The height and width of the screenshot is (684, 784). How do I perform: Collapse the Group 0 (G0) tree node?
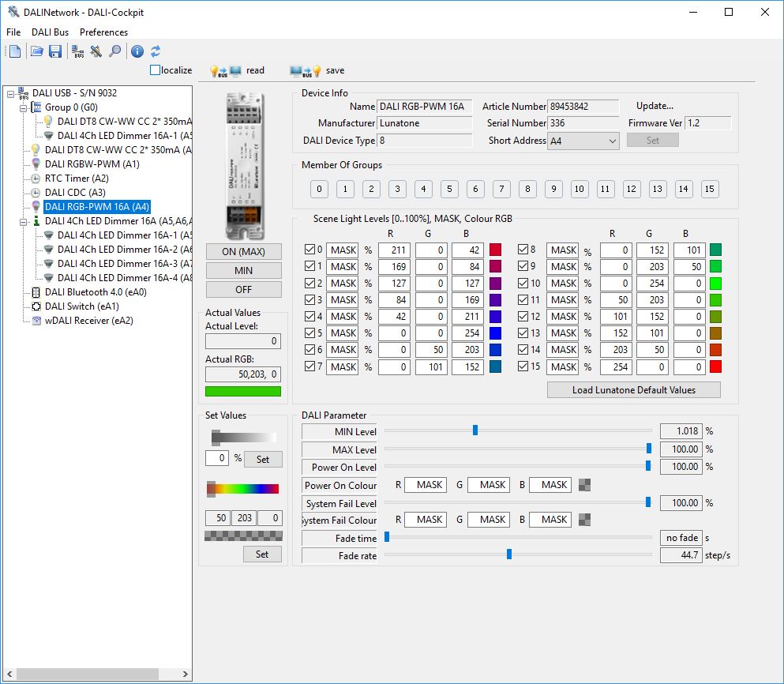pos(23,107)
